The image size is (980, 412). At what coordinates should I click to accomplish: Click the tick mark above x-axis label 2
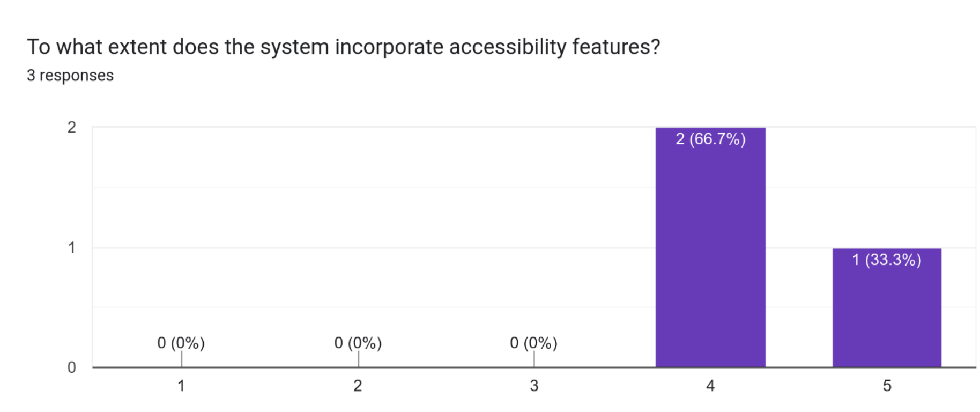tap(358, 359)
